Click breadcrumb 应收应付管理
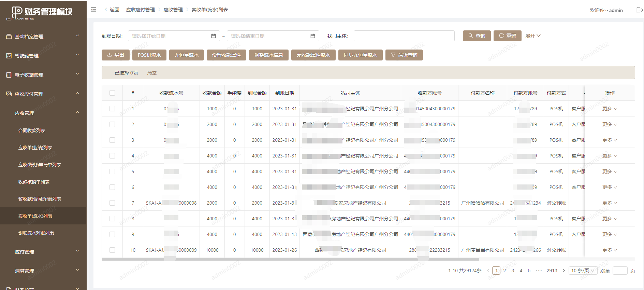The image size is (644, 290). click(x=141, y=10)
